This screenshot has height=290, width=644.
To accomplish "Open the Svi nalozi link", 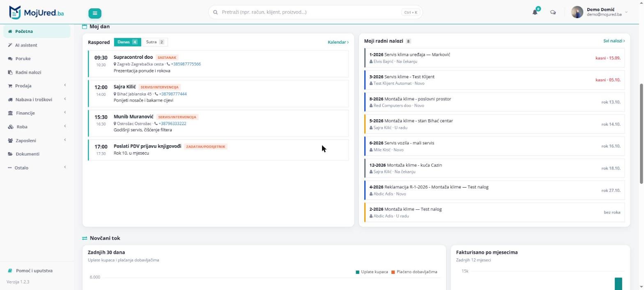I will (614, 41).
